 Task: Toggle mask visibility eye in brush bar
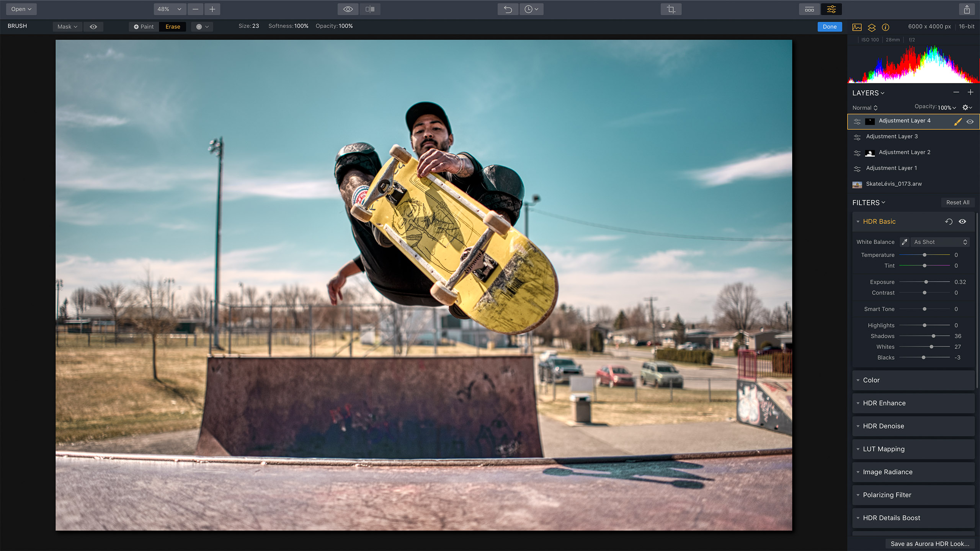pyautogui.click(x=93, y=27)
